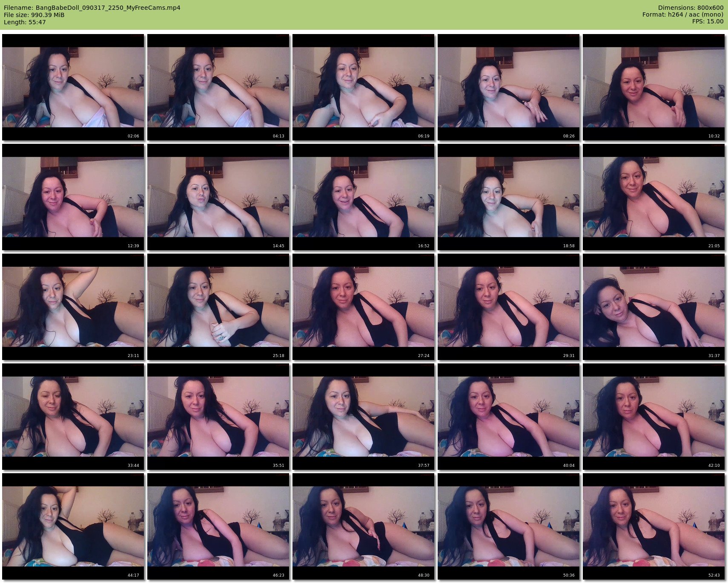Choose the thumbnail stamped 52:43
The width and height of the screenshot is (728, 583).
[x=654, y=526]
